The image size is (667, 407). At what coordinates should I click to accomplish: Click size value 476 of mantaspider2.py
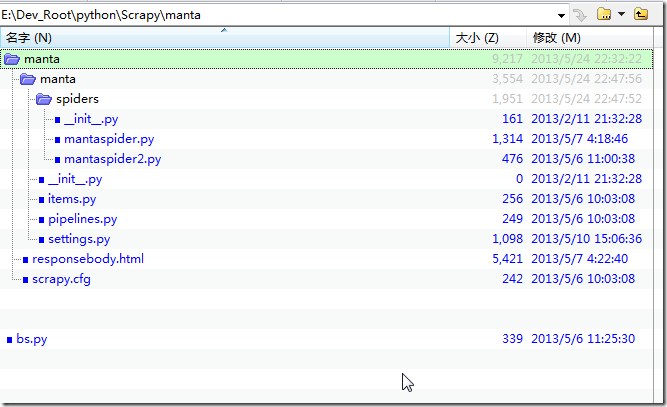(x=513, y=159)
